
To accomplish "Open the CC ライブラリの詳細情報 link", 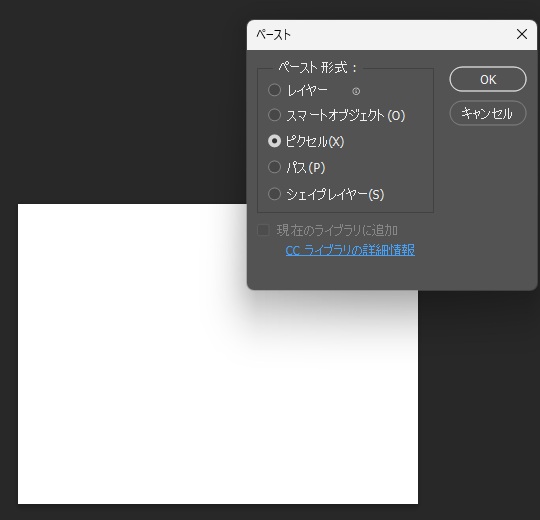I will [x=350, y=250].
